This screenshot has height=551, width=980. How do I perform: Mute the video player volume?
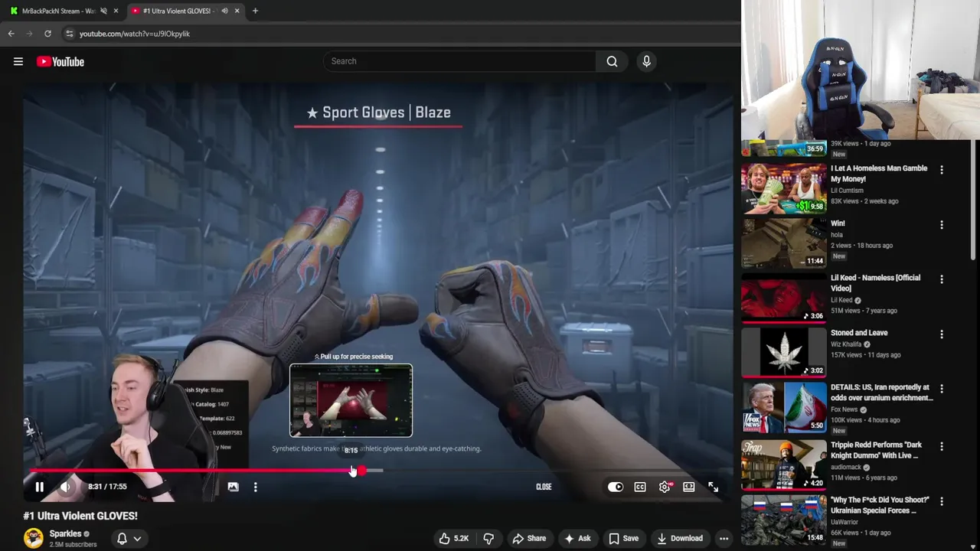66,487
